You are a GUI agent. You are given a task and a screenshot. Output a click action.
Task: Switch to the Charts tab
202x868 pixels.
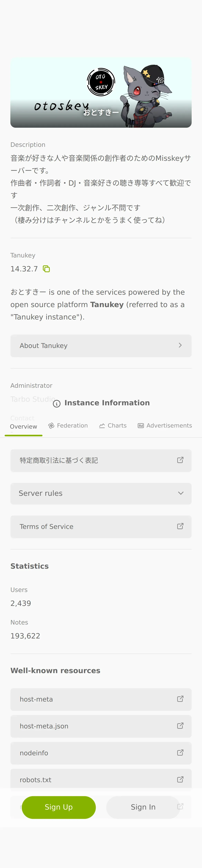click(x=113, y=426)
